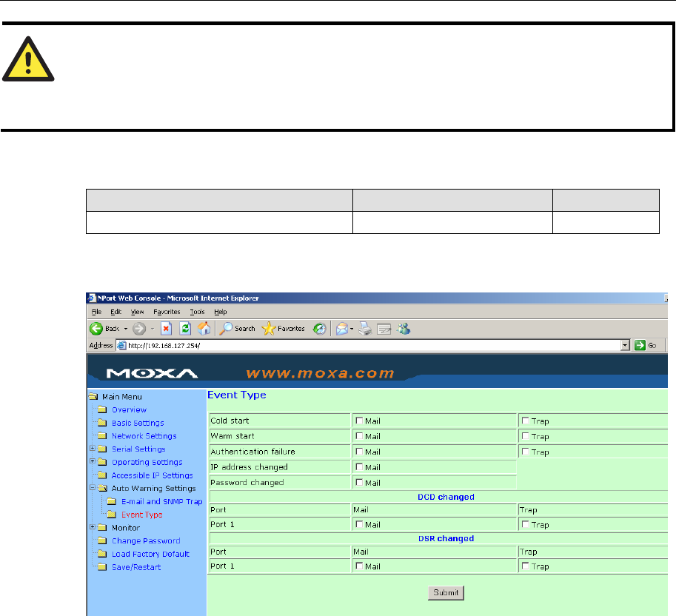This screenshot has width=676, height=616.
Task: Open the Help menu
Action: coord(221,312)
